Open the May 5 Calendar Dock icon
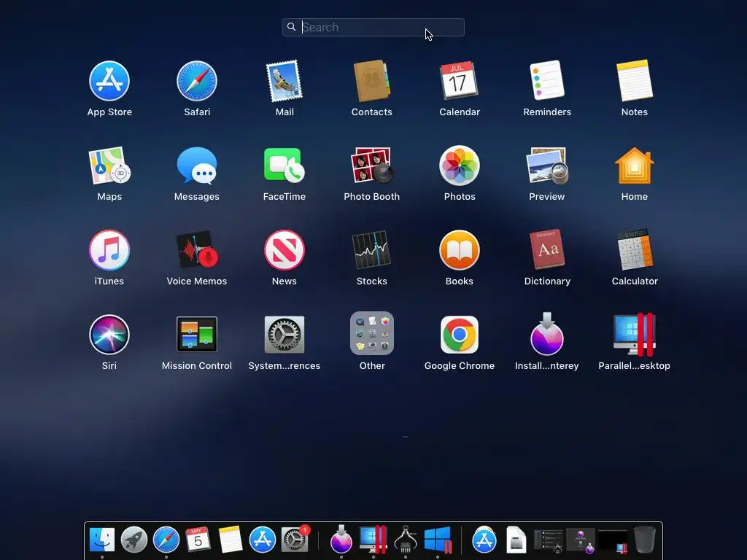 click(198, 540)
